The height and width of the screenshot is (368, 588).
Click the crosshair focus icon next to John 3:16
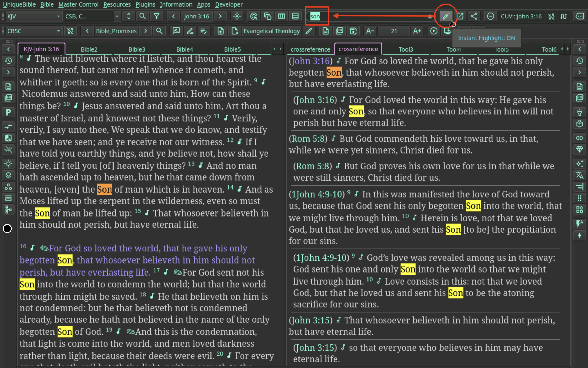237,16
